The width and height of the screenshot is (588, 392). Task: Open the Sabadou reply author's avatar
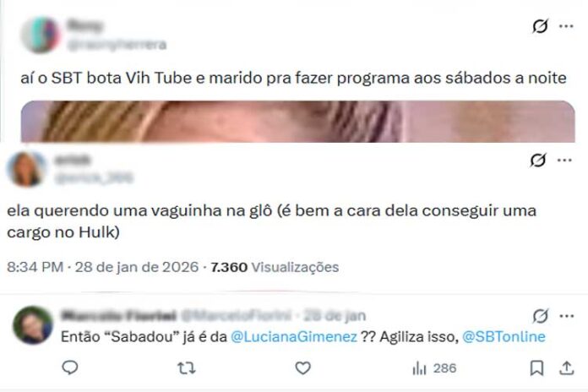click(33, 325)
